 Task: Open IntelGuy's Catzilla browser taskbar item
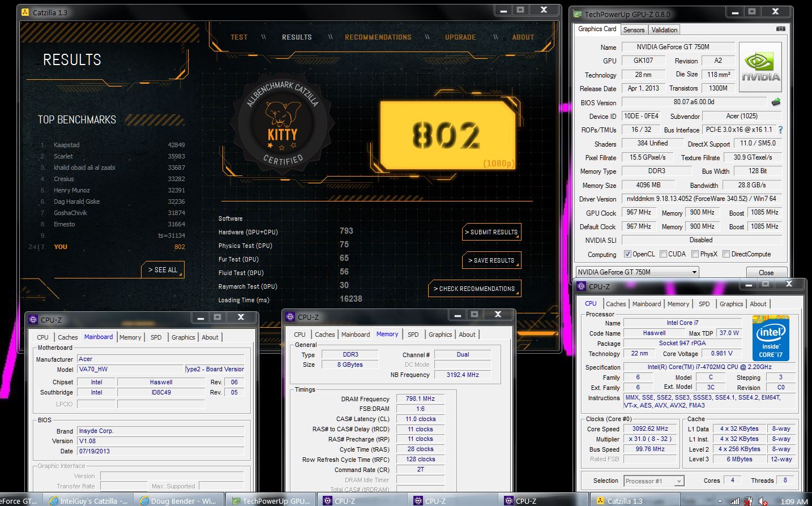pos(89,501)
